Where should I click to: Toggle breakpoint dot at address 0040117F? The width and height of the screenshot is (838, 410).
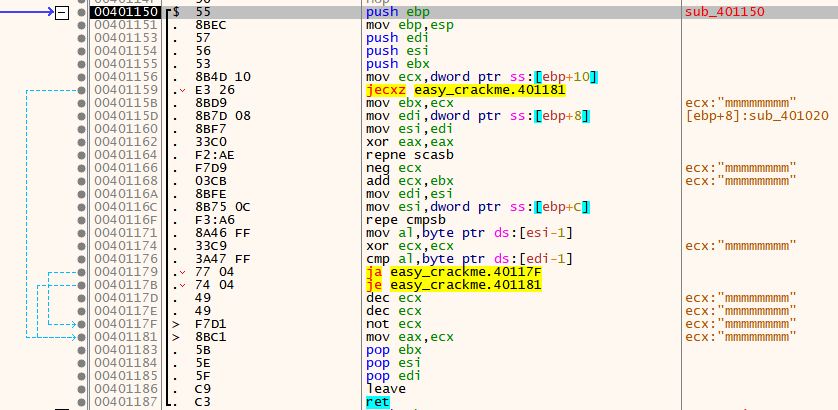click(x=81, y=324)
